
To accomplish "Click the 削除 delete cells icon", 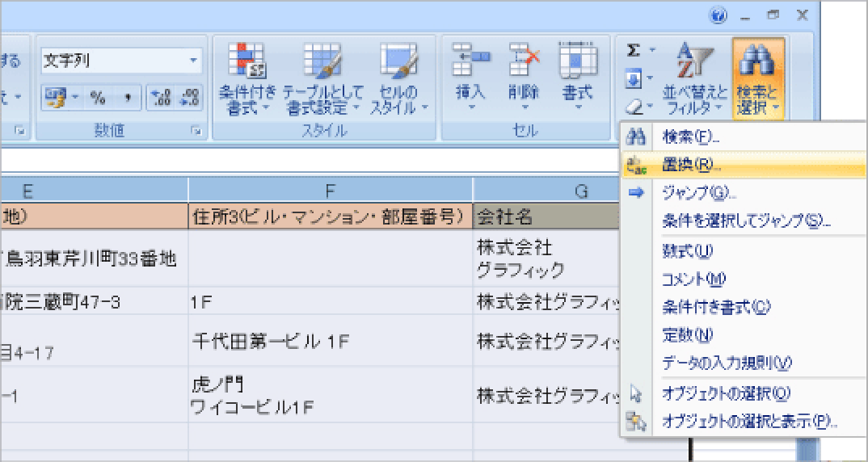I will click(x=524, y=61).
